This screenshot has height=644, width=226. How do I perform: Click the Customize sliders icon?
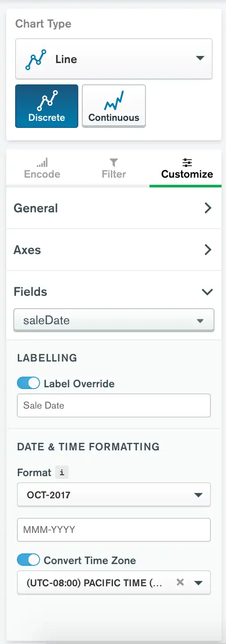click(187, 163)
